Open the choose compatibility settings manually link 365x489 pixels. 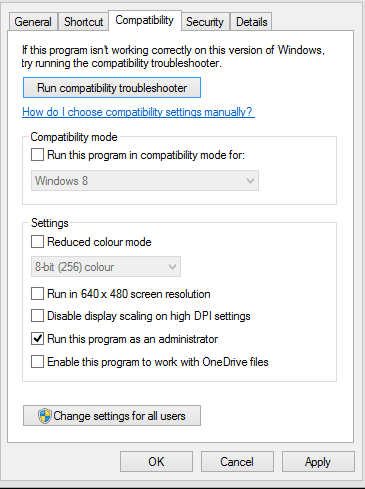(138, 112)
